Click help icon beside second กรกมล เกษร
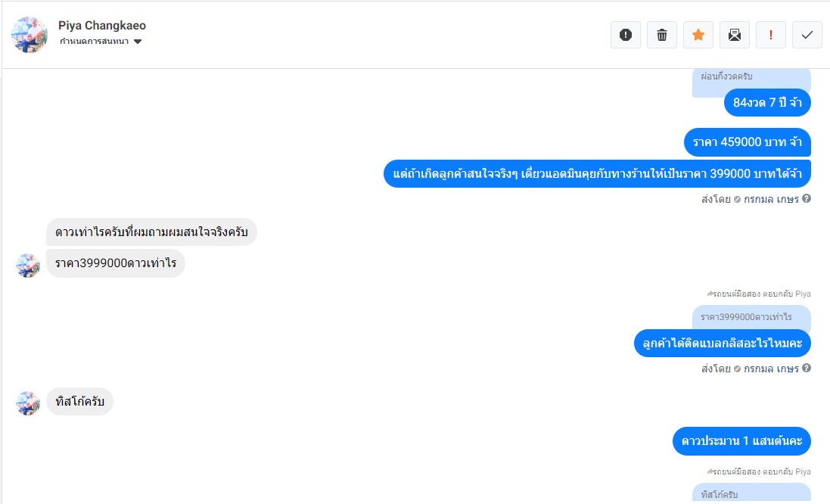Image resolution: width=830 pixels, height=504 pixels. (x=807, y=369)
